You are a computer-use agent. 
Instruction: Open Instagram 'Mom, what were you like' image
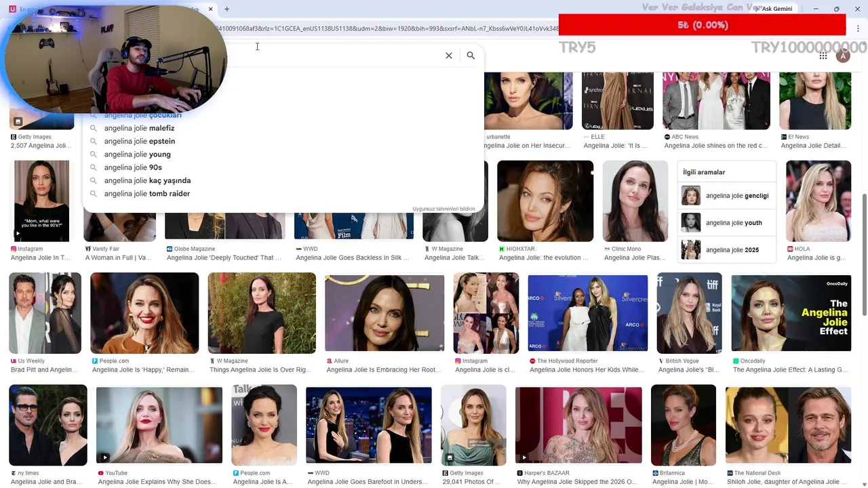41,201
